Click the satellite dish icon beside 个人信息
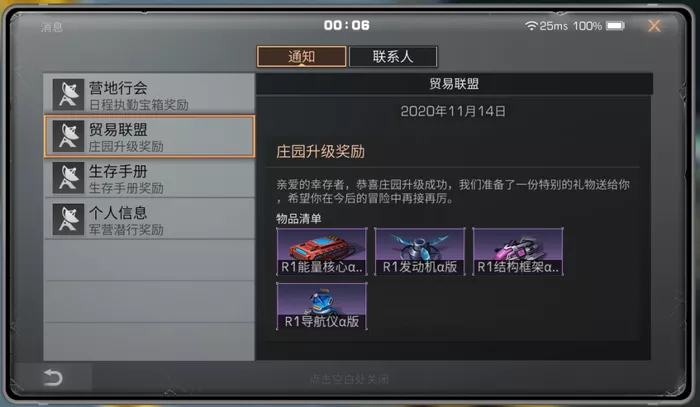Image resolution: width=700 pixels, height=407 pixels. click(68, 219)
